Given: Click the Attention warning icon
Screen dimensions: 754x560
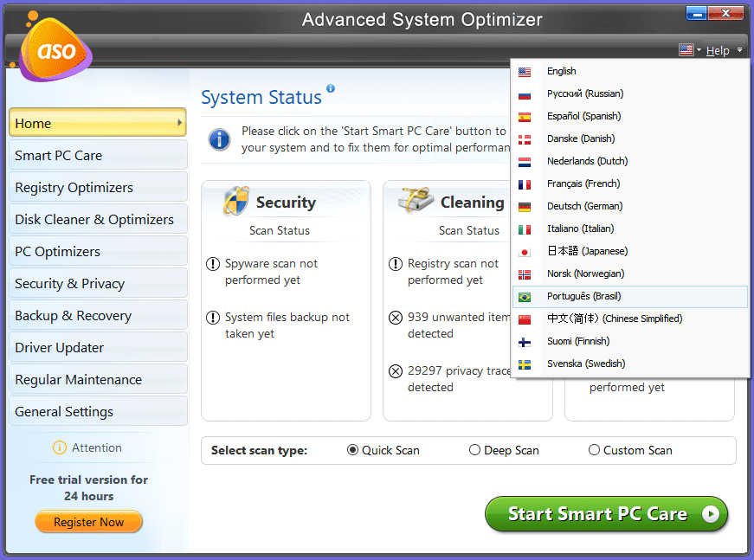Looking at the screenshot, I should 59,447.
